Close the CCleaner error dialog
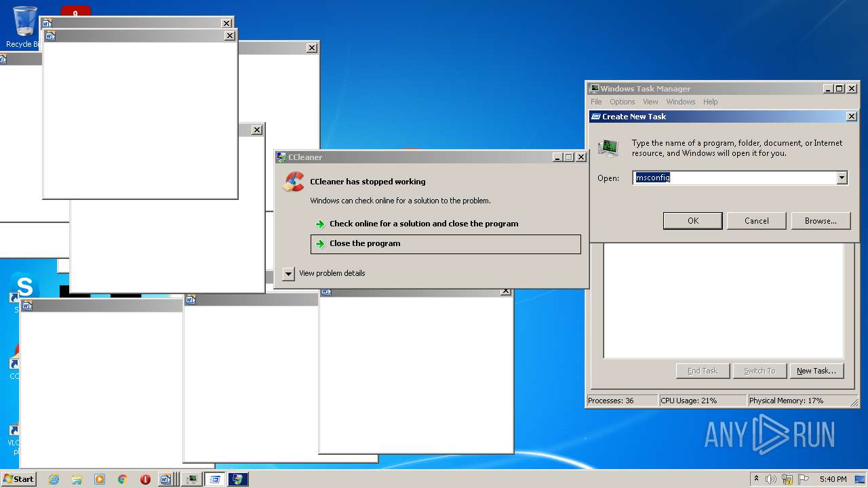The height and width of the screenshot is (488, 868). [x=581, y=157]
